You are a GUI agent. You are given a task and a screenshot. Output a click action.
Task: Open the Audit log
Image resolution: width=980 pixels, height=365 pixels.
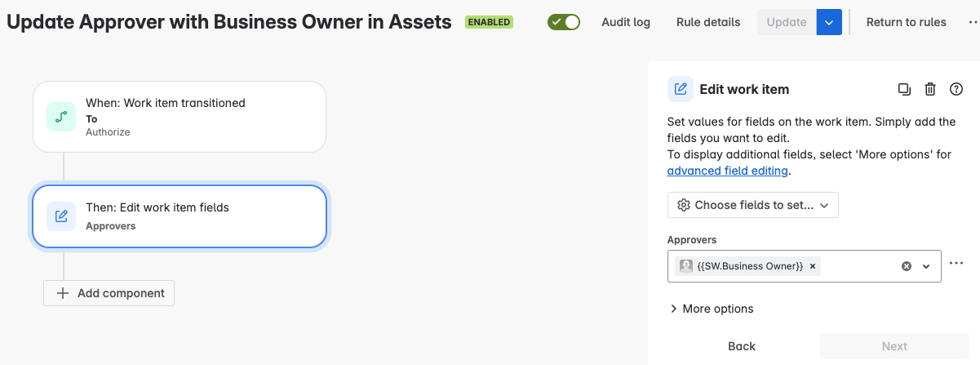626,22
